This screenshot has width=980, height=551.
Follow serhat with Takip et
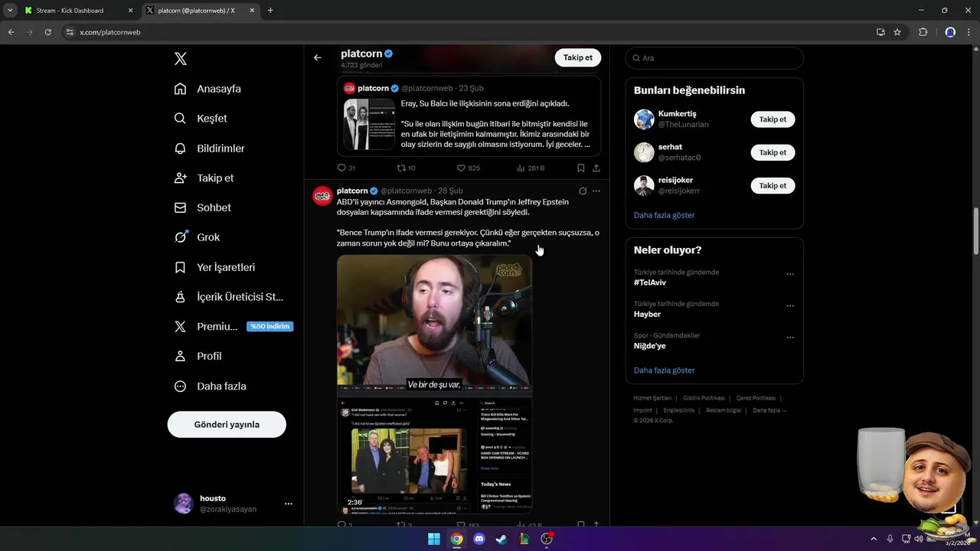[773, 152]
